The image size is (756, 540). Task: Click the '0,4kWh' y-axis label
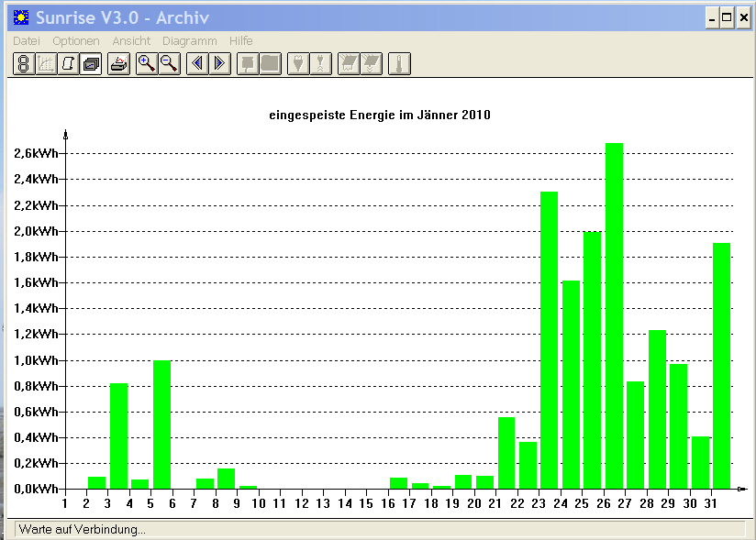coord(36,437)
